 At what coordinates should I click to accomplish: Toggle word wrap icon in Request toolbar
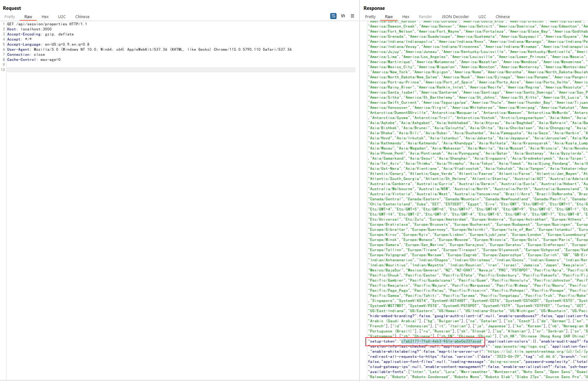pos(333,16)
